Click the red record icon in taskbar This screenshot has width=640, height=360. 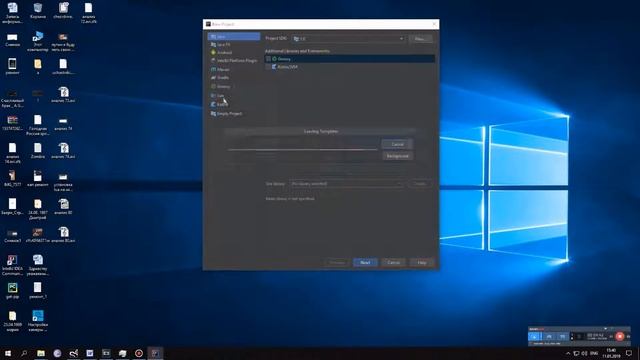[x=139, y=353]
